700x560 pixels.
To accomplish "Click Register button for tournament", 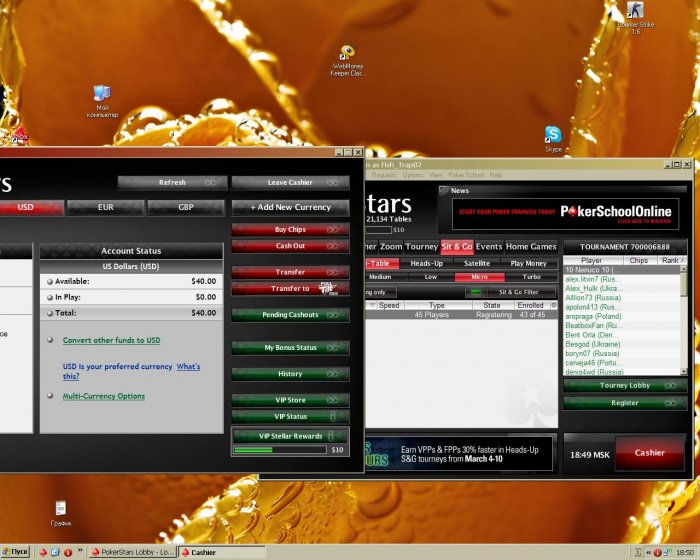I will 625,403.
